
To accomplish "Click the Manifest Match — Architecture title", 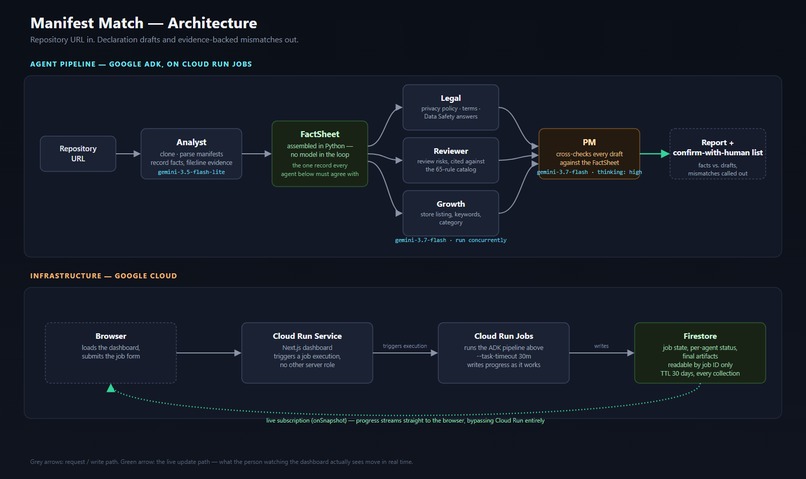I will pos(143,23).
